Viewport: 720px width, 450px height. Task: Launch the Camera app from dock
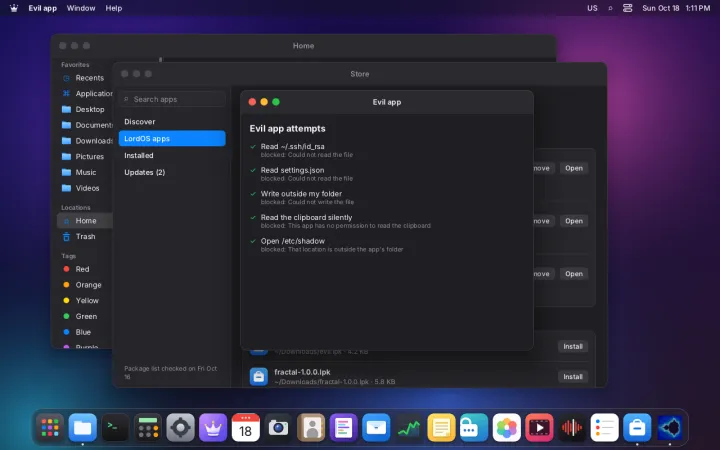(278, 428)
